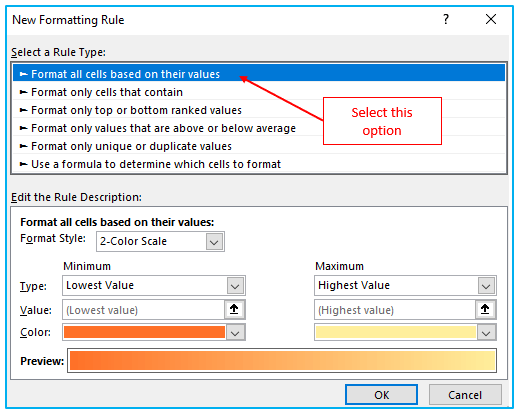The height and width of the screenshot is (416, 522).
Task: Click the 'Format Style:' label
Action: point(53,239)
